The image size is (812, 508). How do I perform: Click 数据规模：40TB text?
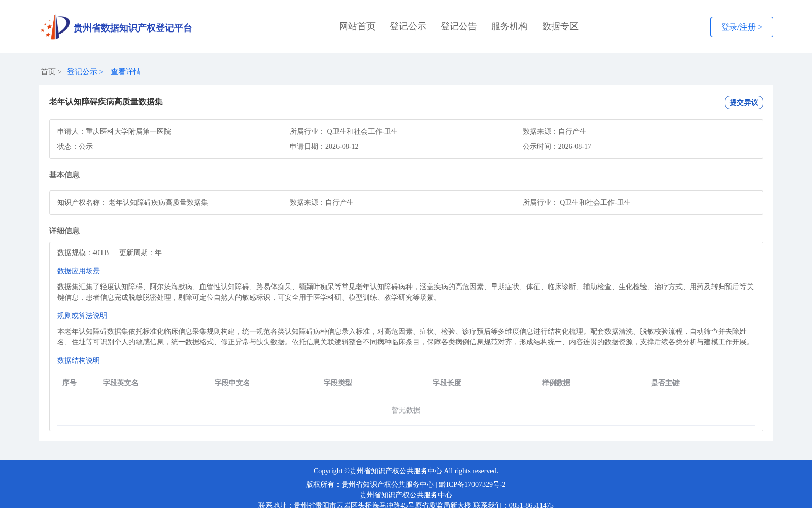point(83,252)
